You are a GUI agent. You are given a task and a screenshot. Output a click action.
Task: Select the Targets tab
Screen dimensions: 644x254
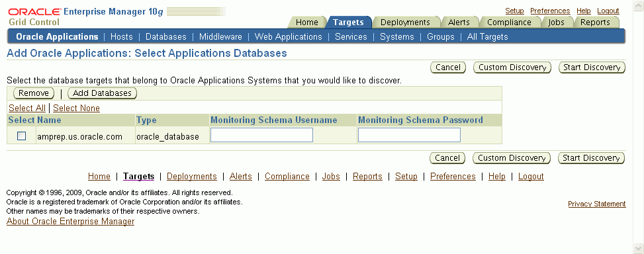click(348, 22)
